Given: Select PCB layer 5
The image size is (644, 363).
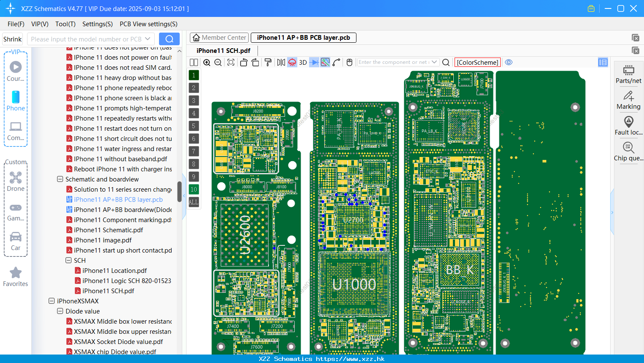Looking at the screenshot, I should [x=194, y=126].
